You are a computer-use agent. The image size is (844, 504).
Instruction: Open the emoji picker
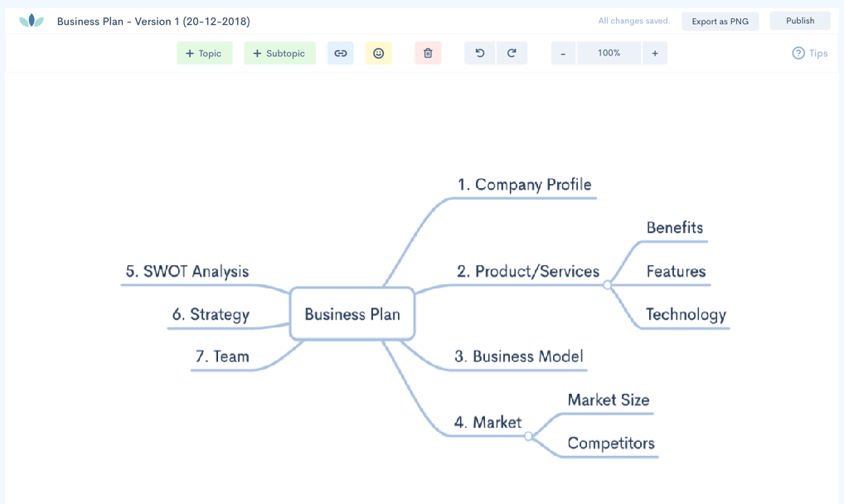378,52
